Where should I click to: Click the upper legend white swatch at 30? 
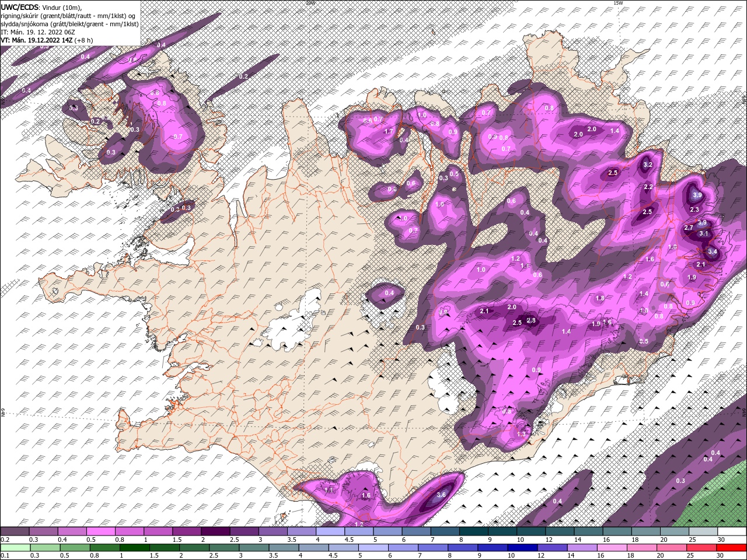(732, 531)
